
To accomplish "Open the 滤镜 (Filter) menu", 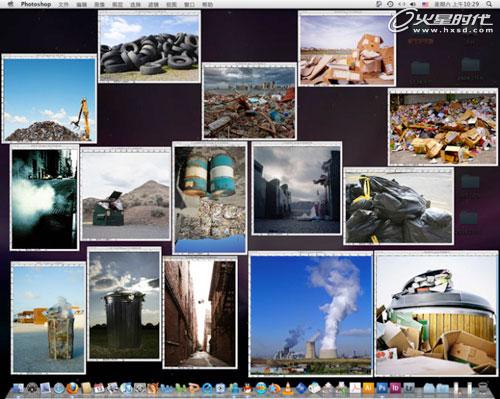I will [x=153, y=4].
